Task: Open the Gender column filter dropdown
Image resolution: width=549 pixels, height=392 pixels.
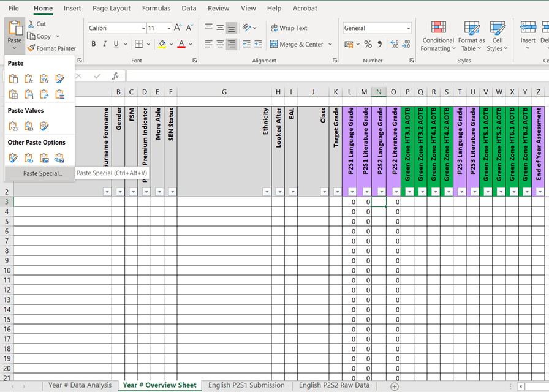Action: click(120, 192)
